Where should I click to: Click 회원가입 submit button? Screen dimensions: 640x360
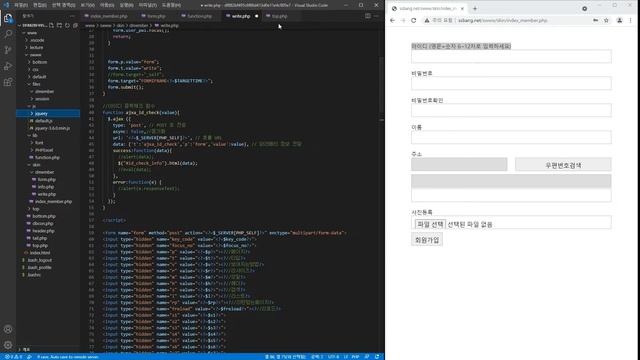[x=427, y=240]
